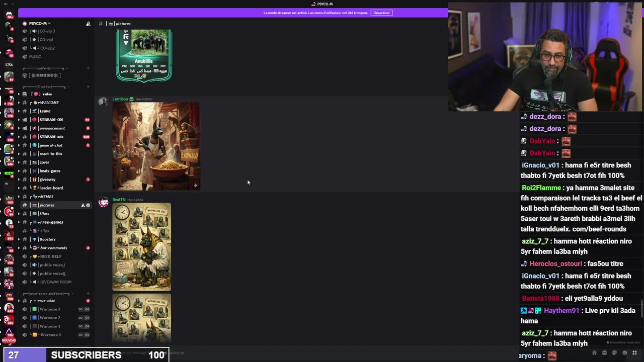
Task: Switch to NOUVEAU server icon with 136 badge
Action: 9,332
